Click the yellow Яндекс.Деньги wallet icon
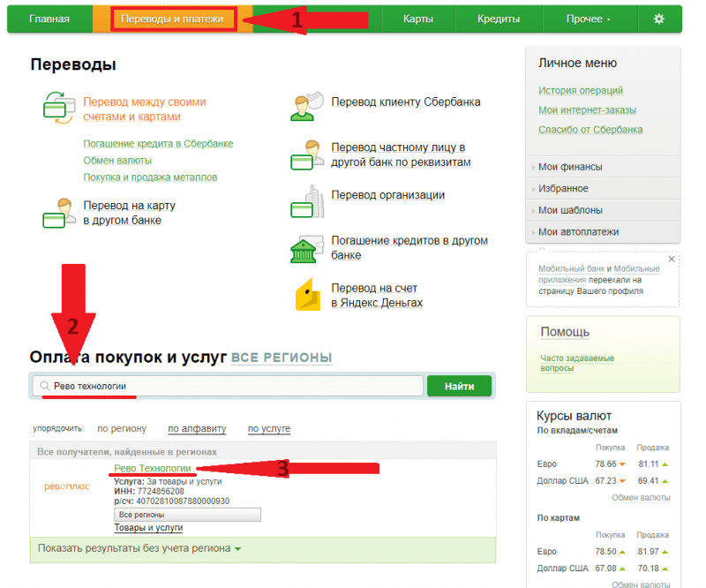Screen dimensions: 706x588 308,295
